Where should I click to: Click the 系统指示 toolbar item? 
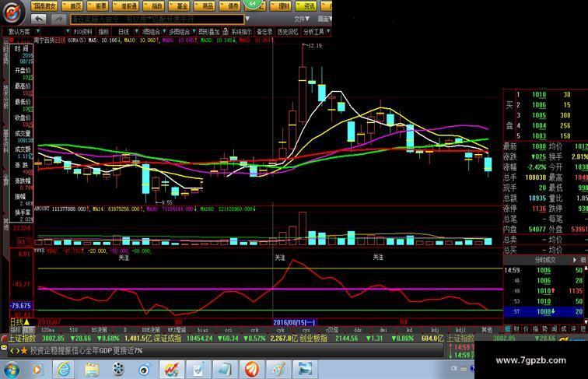[x=241, y=32]
